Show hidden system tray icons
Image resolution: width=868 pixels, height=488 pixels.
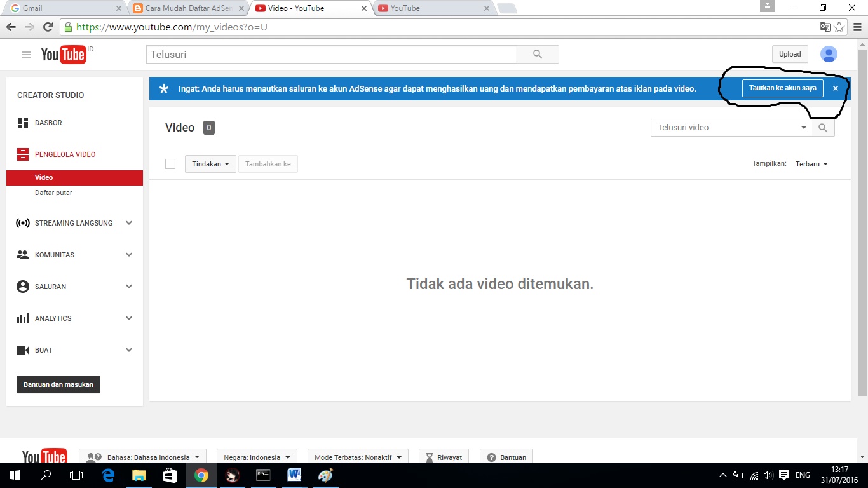click(723, 475)
